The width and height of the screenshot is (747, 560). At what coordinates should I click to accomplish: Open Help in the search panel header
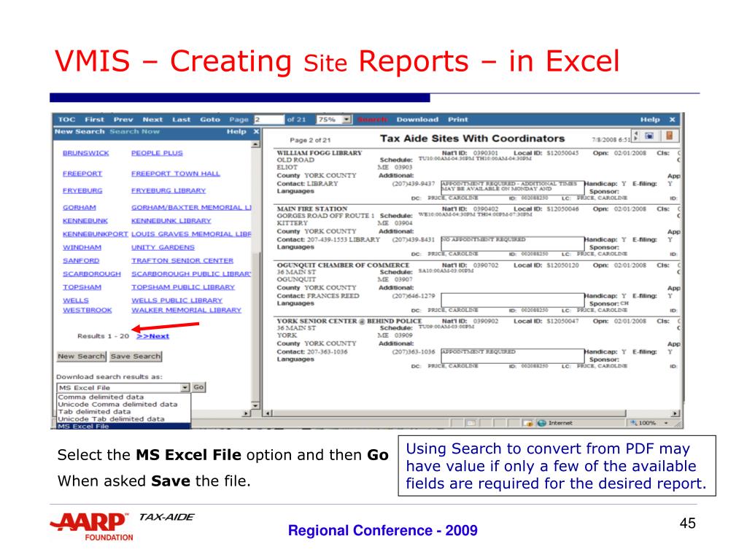236,131
